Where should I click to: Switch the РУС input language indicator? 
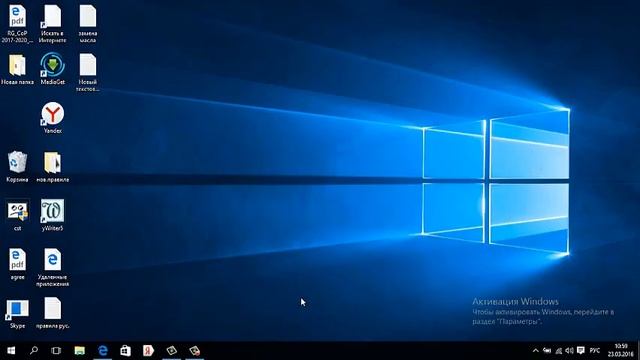[595, 351]
